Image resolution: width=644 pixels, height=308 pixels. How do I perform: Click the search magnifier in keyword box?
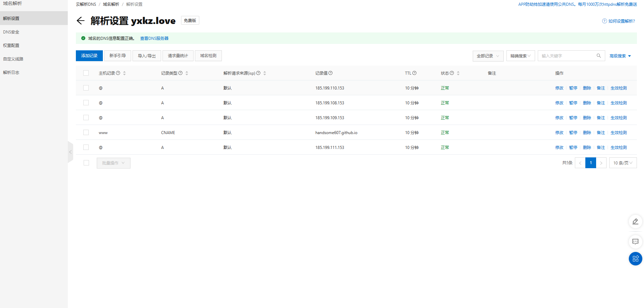[x=599, y=56]
